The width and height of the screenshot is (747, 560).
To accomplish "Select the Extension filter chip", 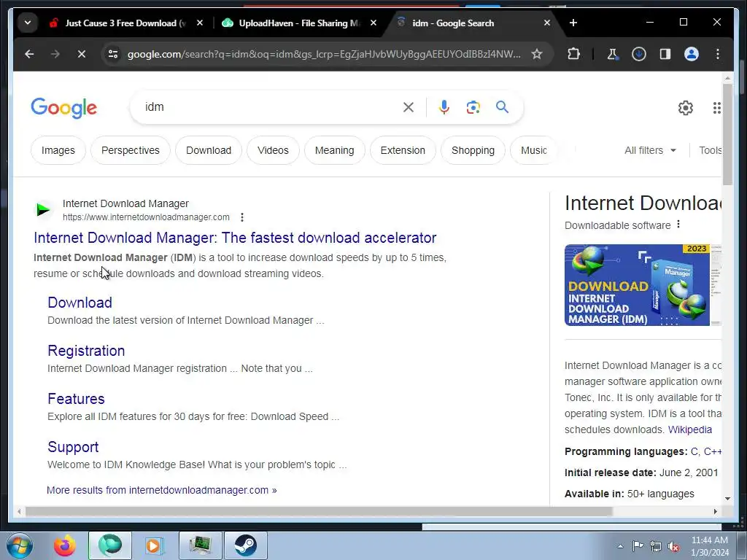I will 403,150.
